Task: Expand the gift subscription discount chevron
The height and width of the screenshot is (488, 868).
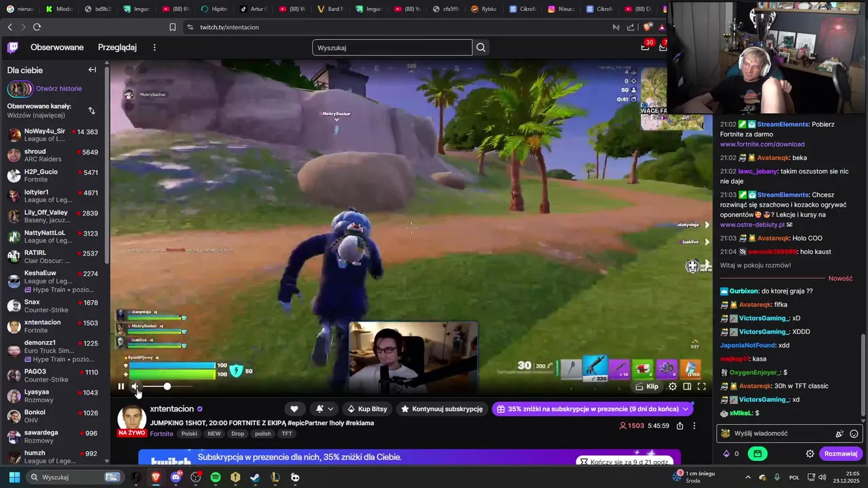Action: 686,409
